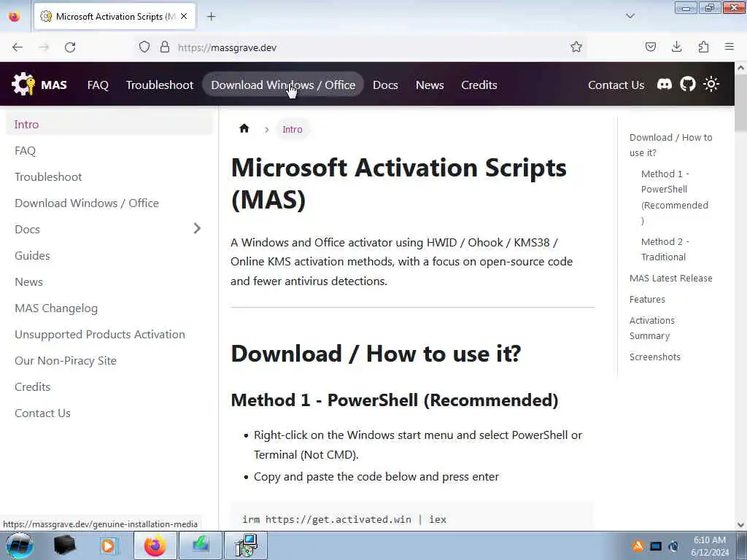Click the MAS gear logo icon
747x560 pixels.
(23, 85)
